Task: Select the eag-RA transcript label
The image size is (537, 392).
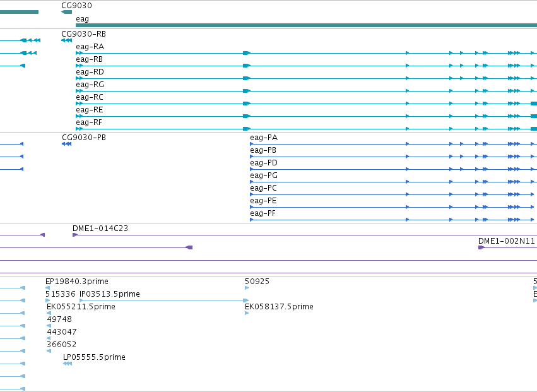Action: coord(90,47)
